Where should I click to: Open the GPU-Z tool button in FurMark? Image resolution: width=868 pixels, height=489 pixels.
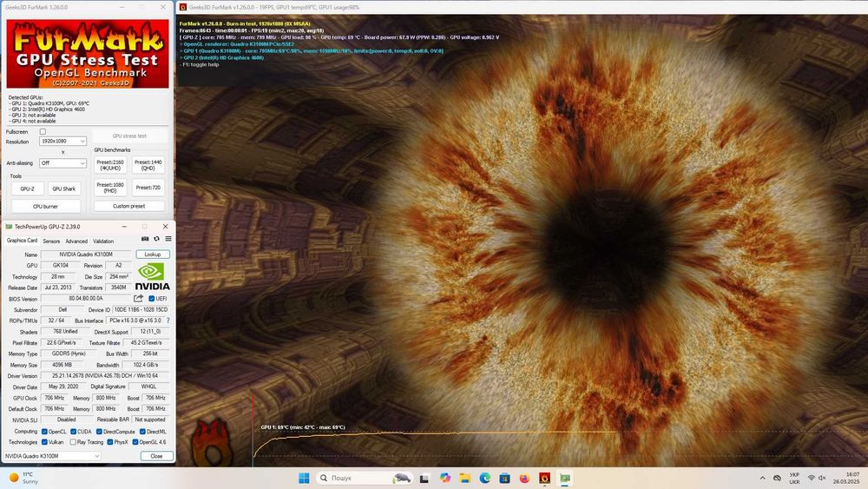(27, 188)
